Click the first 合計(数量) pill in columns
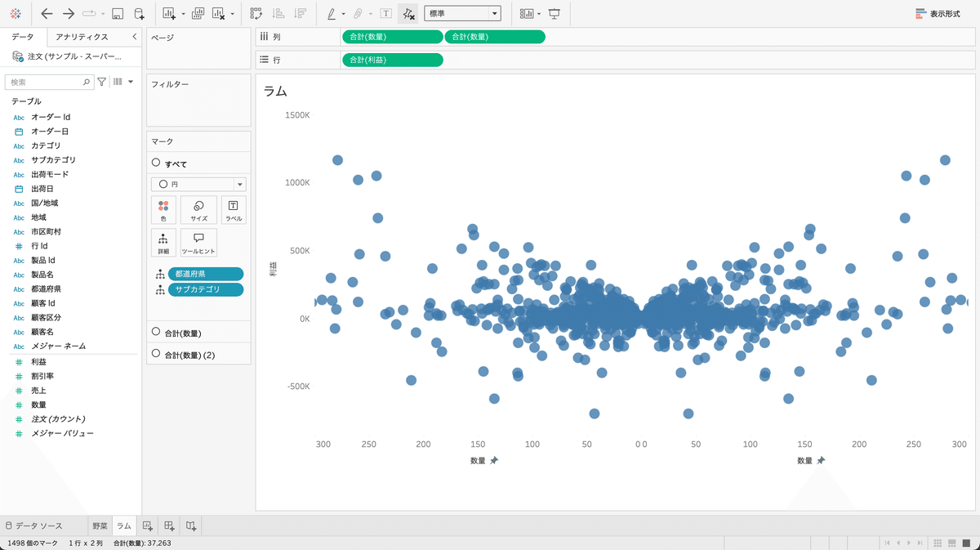 pos(392,37)
